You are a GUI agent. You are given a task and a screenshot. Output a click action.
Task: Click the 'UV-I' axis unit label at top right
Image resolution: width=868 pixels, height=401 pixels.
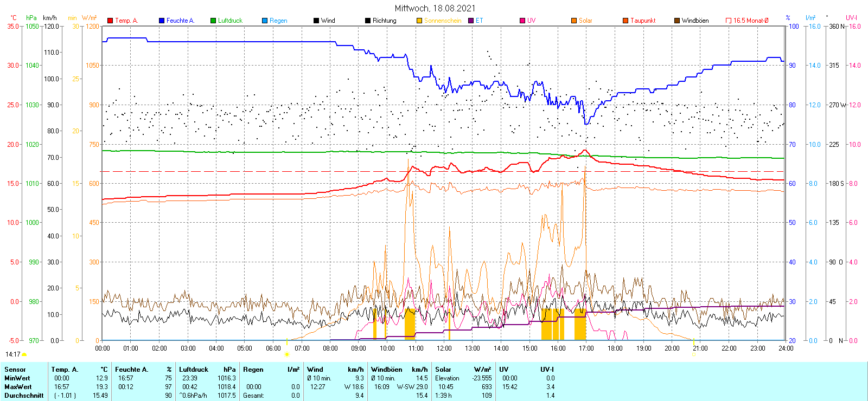[x=851, y=18]
